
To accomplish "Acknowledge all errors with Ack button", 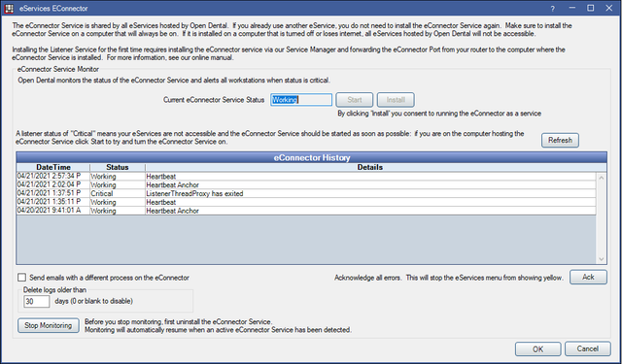I will (x=588, y=277).
